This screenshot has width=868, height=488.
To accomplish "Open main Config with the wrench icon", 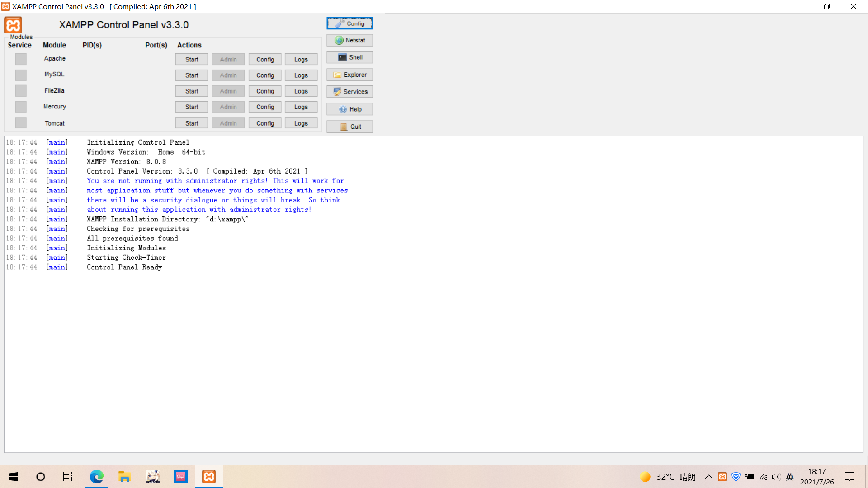I will click(349, 23).
